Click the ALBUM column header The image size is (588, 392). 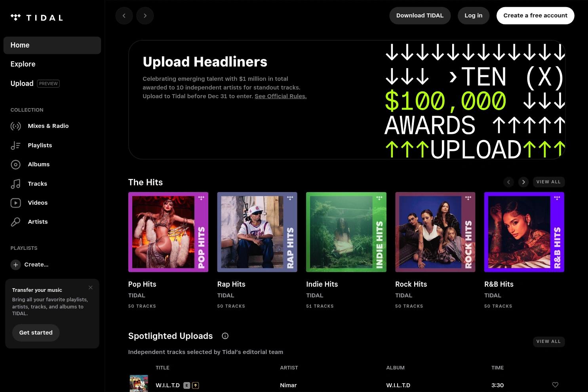pos(396,368)
